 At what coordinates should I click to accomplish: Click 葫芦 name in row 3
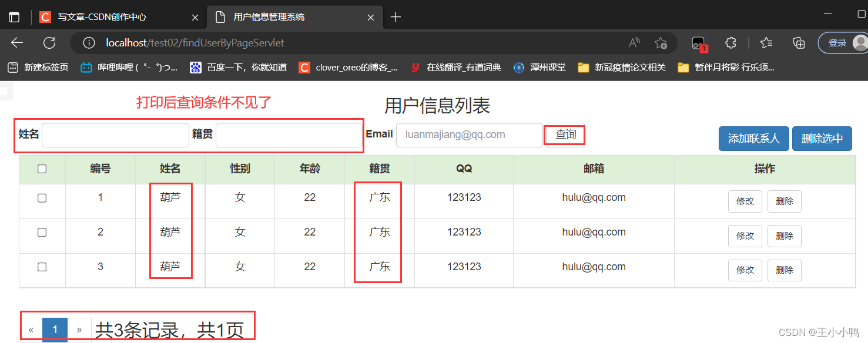tap(170, 267)
